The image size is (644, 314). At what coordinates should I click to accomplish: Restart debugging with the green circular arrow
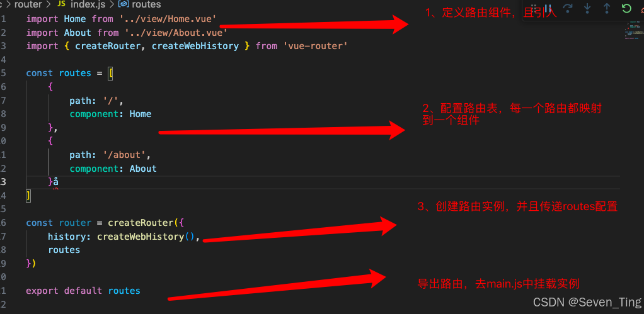tap(626, 9)
